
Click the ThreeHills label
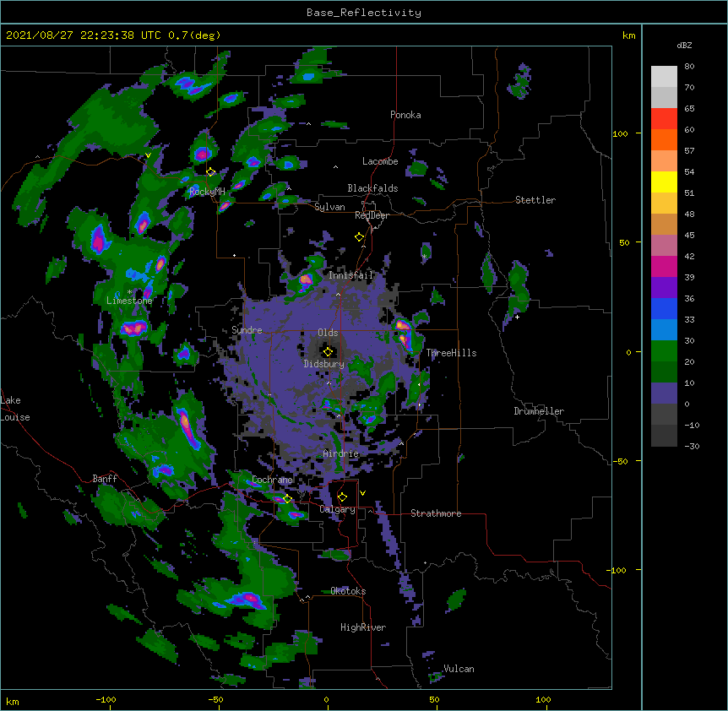451,353
